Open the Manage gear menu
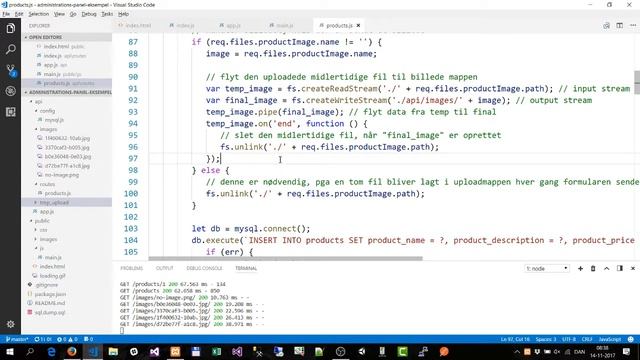The image size is (640, 360). point(11,324)
